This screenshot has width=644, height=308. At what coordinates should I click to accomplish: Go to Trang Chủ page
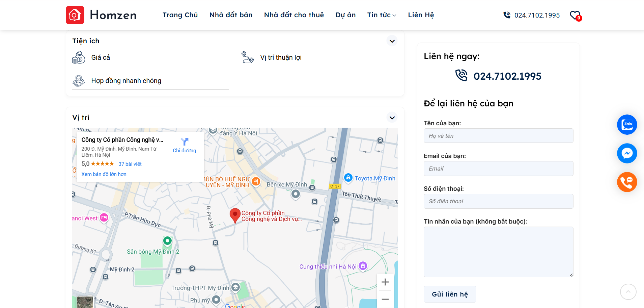click(180, 15)
